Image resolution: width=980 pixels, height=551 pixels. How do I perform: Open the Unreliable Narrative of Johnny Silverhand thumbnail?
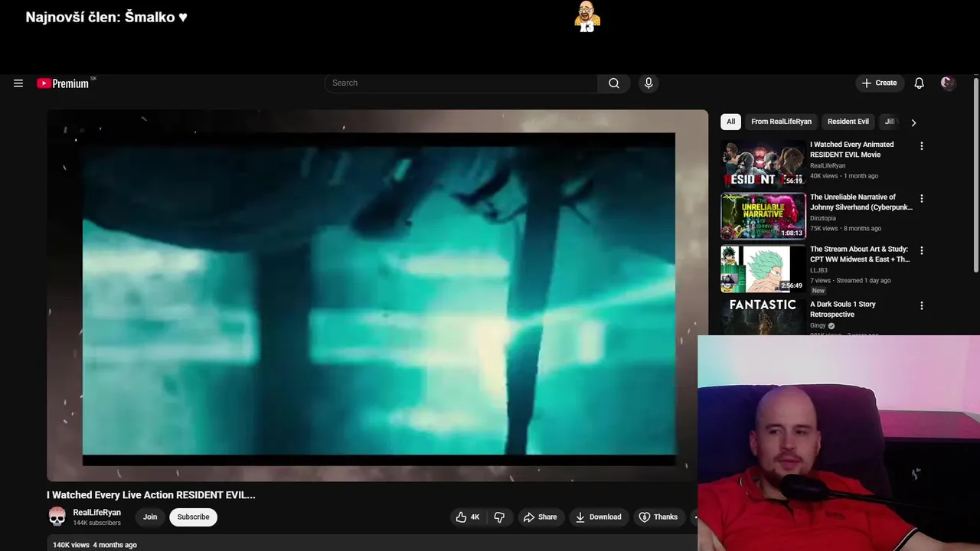pos(763,217)
